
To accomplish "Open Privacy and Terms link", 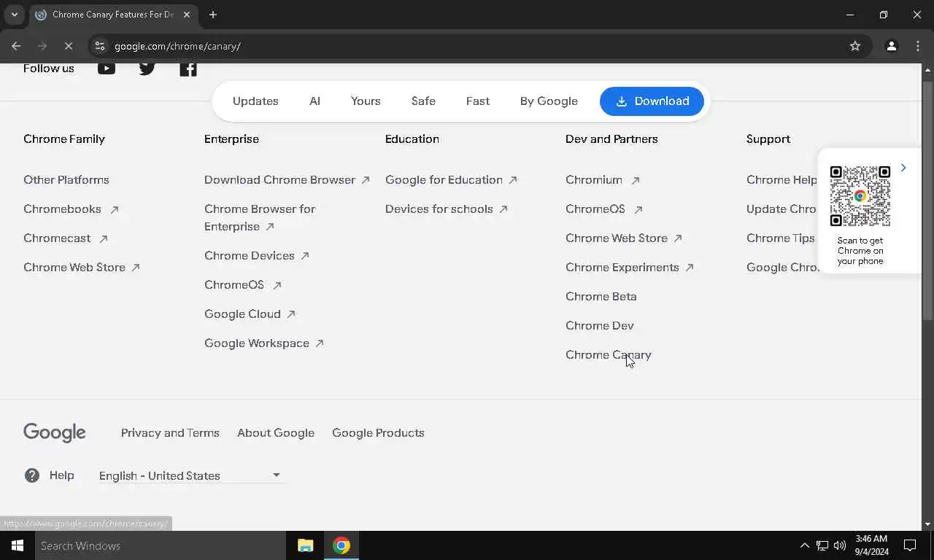I will pyautogui.click(x=170, y=433).
